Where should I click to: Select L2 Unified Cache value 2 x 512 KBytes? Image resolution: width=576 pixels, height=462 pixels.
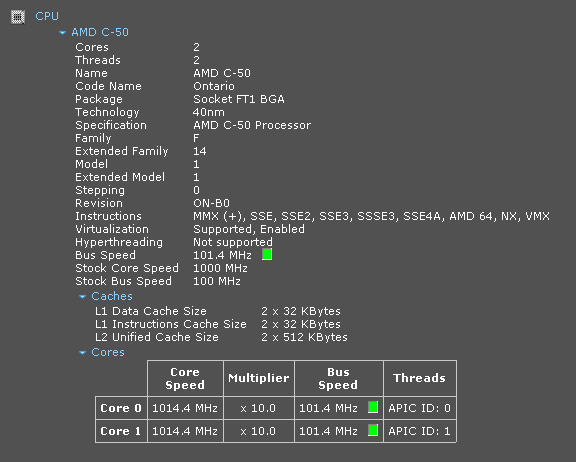coord(305,337)
